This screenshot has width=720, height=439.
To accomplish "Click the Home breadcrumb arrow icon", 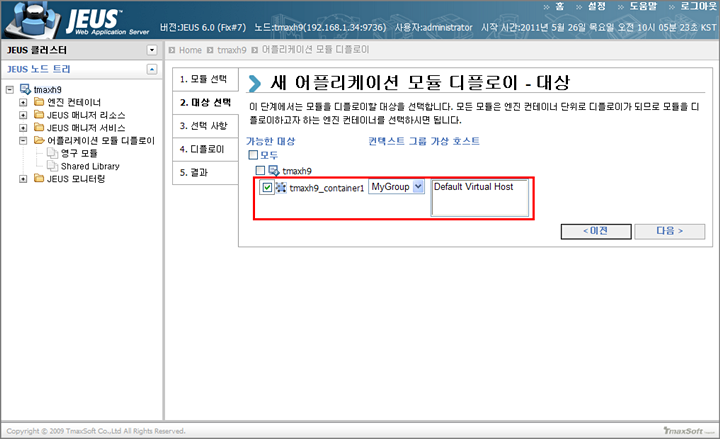I will tap(172, 50).
